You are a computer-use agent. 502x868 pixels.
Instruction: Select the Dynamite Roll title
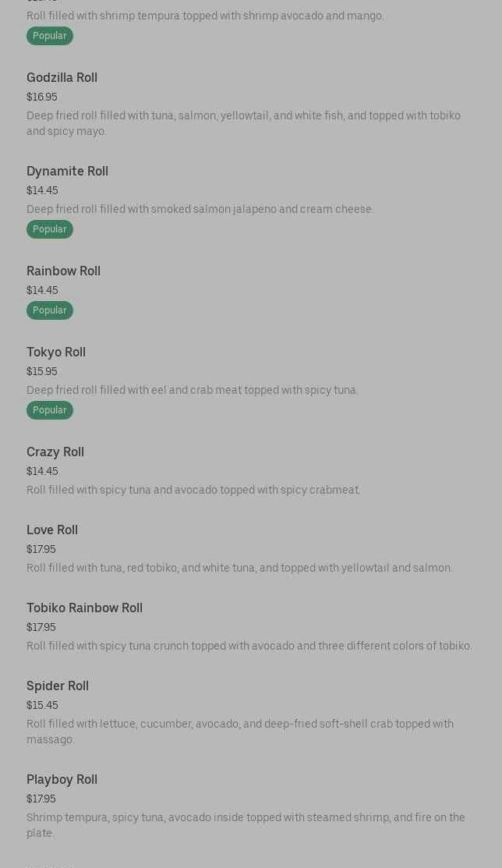coord(67,171)
